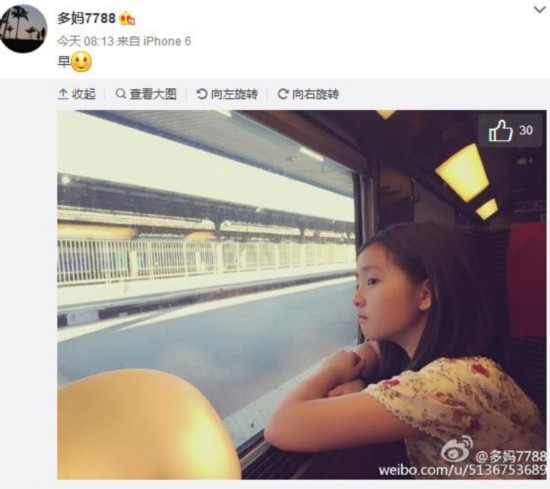Click the Weibo logo watermark on photo

coord(457,449)
